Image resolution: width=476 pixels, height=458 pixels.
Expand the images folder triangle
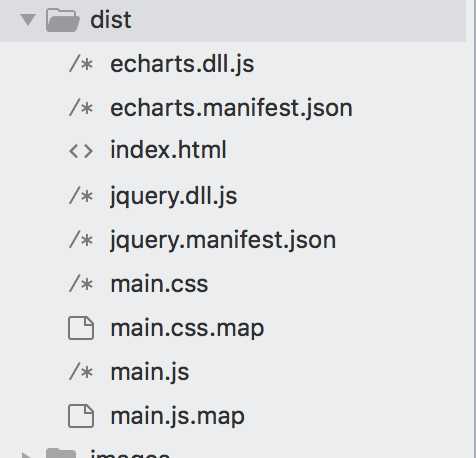(28, 455)
